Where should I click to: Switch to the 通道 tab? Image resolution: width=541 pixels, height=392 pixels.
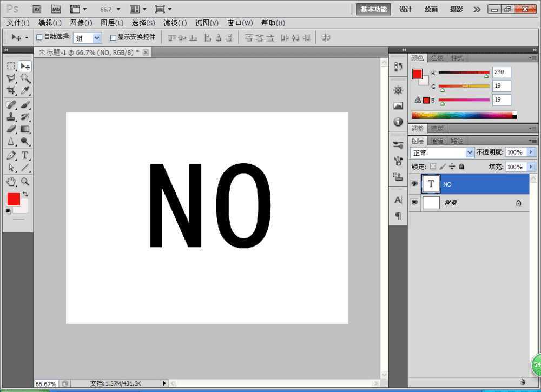[437, 141]
